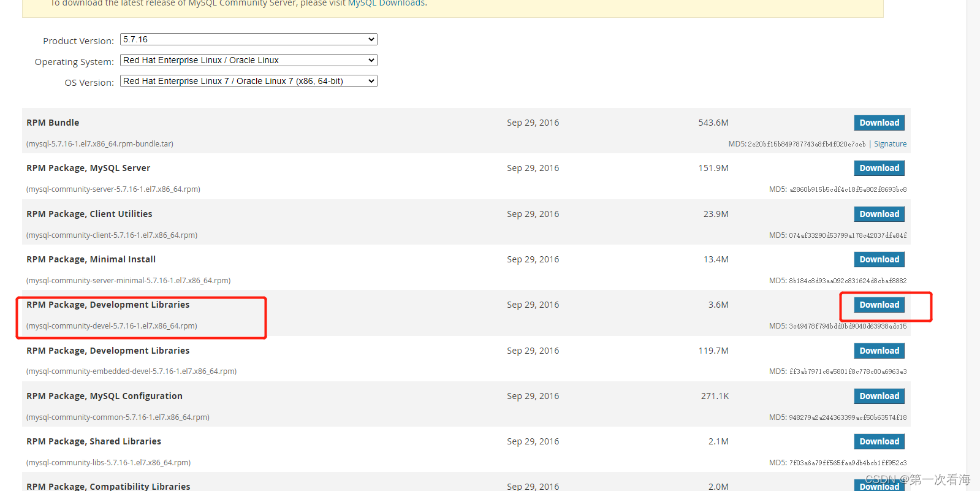Download the 119.7M Development Libraries package

click(x=879, y=351)
